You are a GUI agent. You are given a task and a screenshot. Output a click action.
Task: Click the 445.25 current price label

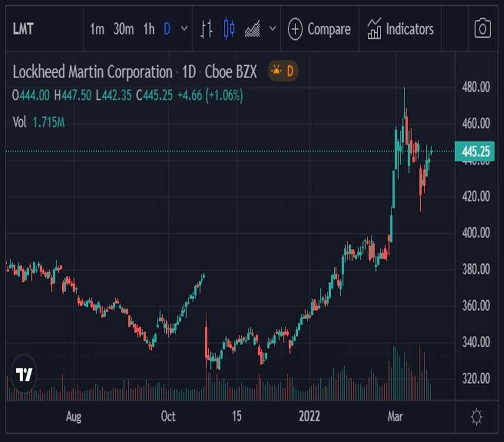point(475,151)
